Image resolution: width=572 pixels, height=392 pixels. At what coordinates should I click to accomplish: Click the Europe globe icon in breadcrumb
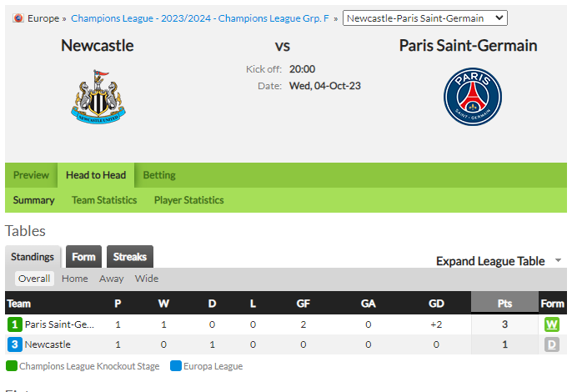click(18, 18)
